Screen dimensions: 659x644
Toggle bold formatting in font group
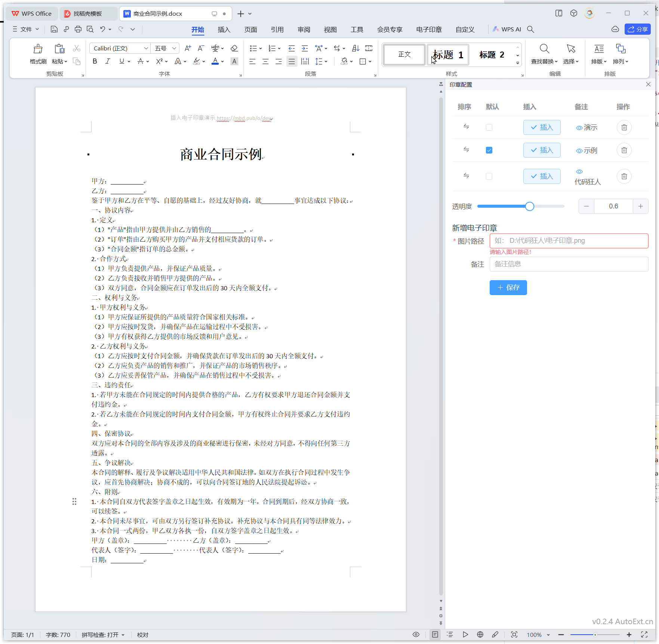(95, 61)
